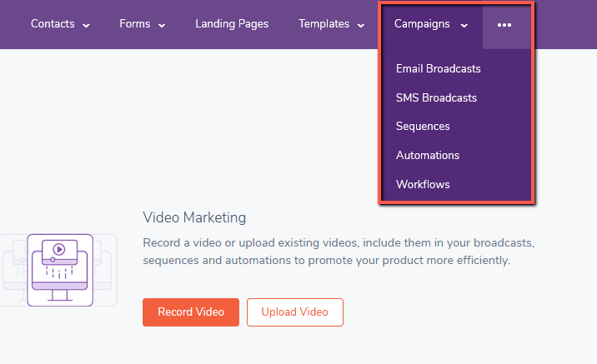Open the Contacts menu

[x=53, y=23]
